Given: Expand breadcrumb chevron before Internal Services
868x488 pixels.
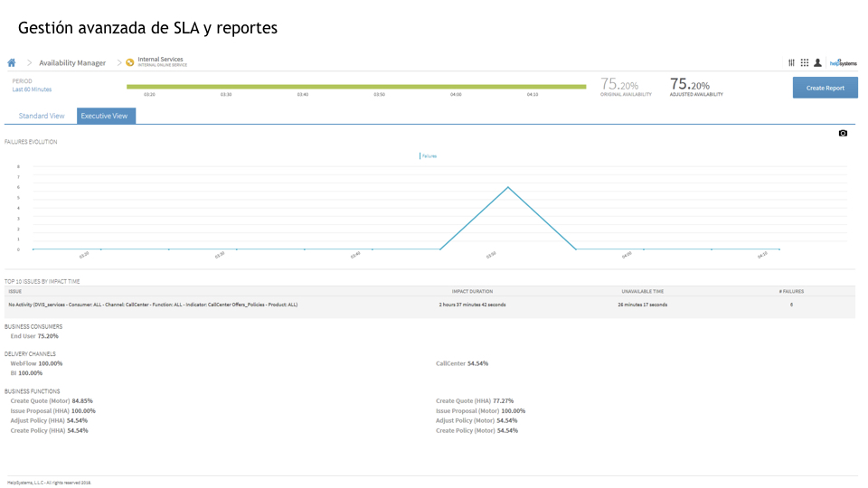Looking at the screenshot, I should (x=119, y=62).
